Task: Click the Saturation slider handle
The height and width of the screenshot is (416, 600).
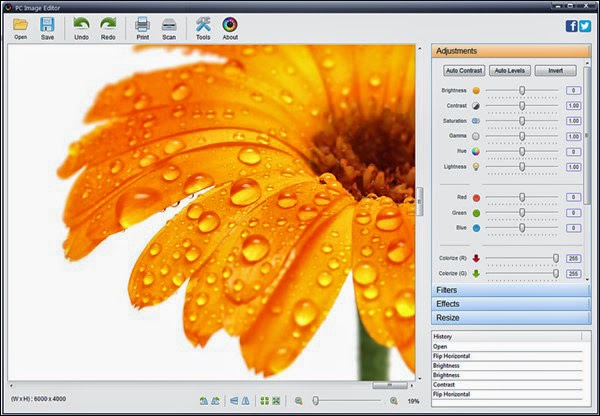Action: [x=522, y=121]
